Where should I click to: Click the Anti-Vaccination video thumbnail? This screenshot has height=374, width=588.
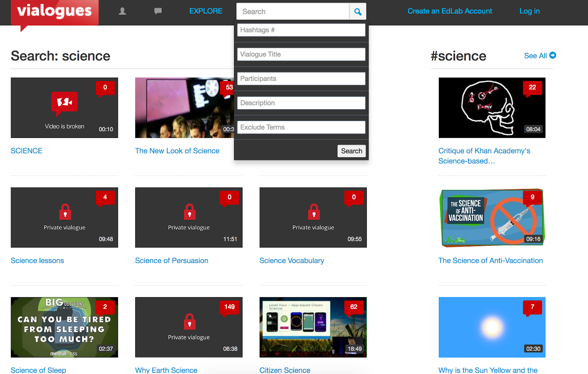click(x=492, y=217)
